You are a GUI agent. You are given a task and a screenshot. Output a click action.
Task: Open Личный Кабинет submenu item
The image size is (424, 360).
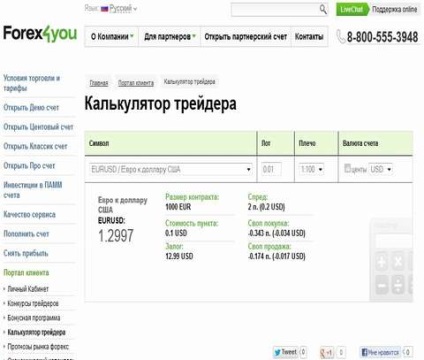pos(28,289)
